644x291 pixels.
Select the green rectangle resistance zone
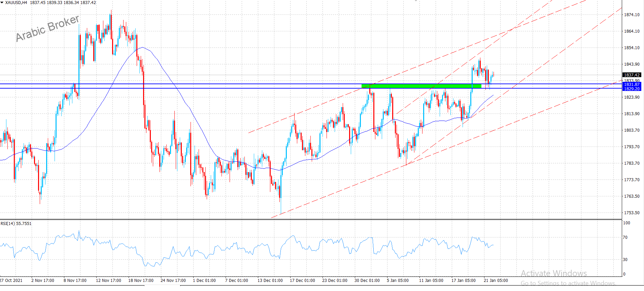(x=421, y=86)
